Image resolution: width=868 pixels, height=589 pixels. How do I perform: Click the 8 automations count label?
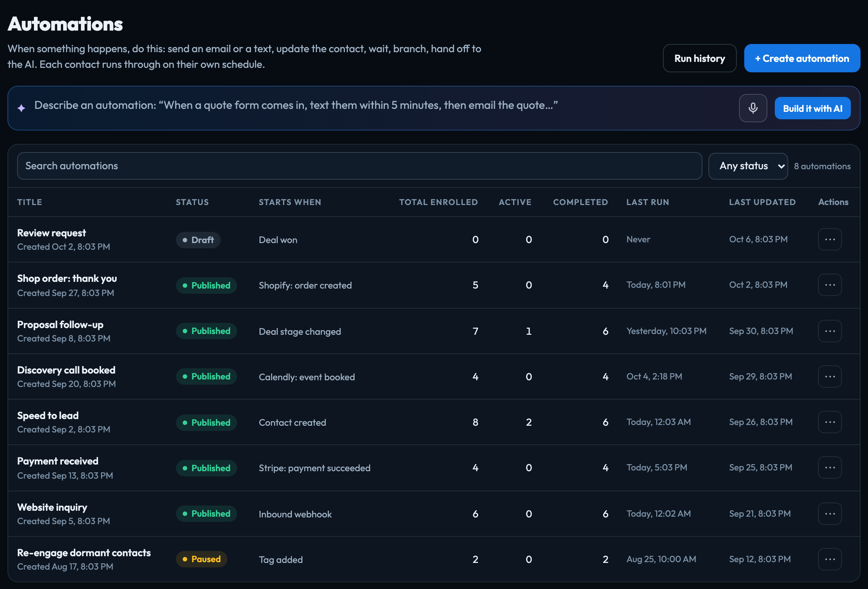click(822, 167)
